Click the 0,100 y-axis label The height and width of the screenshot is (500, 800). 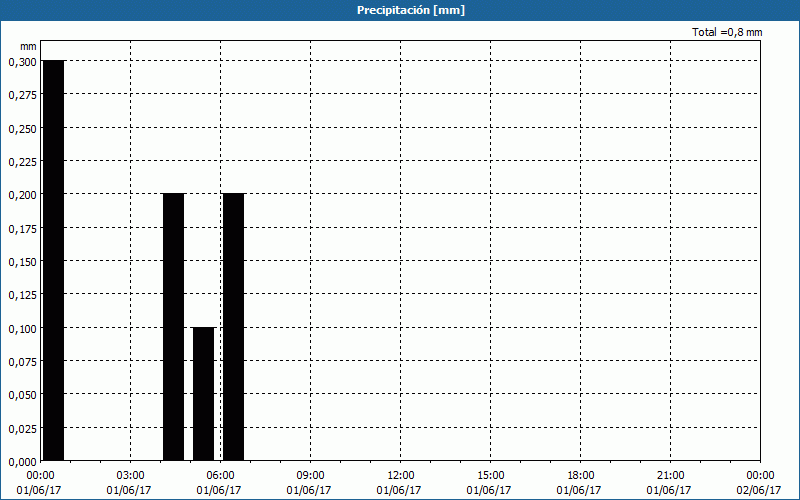pos(22,329)
